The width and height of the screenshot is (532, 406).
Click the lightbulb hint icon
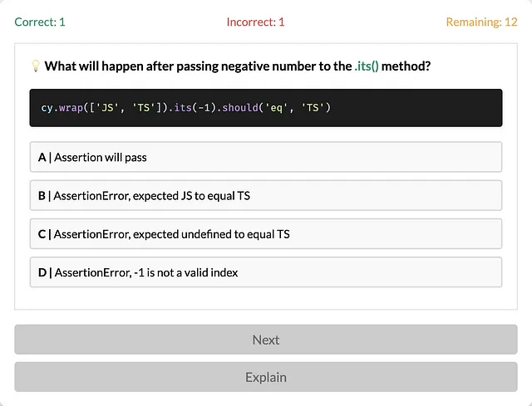[36, 66]
